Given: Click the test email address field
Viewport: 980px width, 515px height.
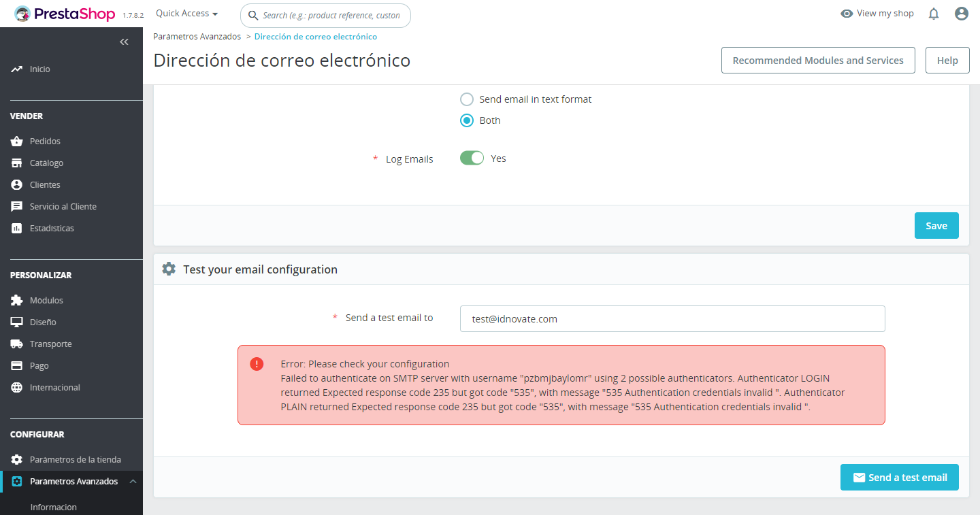Looking at the screenshot, I should 672,318.
